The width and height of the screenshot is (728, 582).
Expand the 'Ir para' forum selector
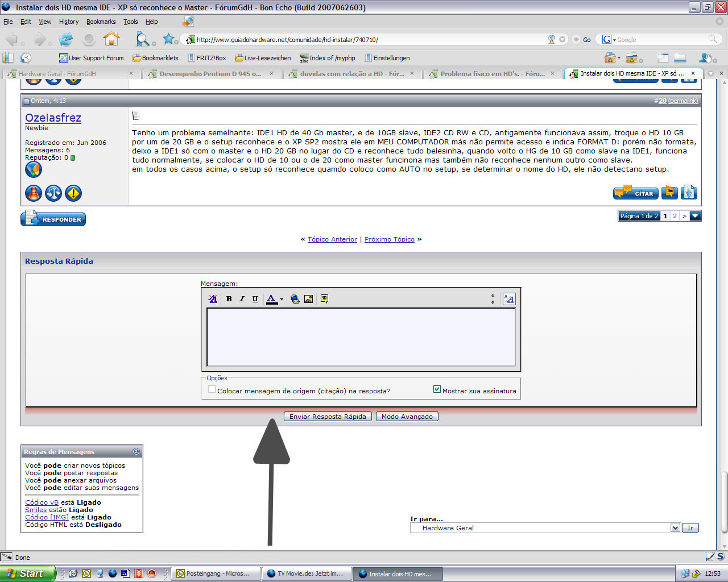[x=675, y=528]
